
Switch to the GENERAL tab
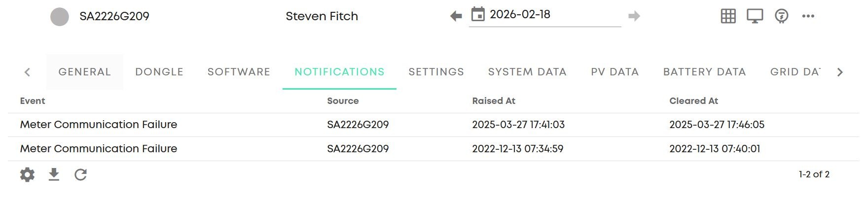coord(85,72)
